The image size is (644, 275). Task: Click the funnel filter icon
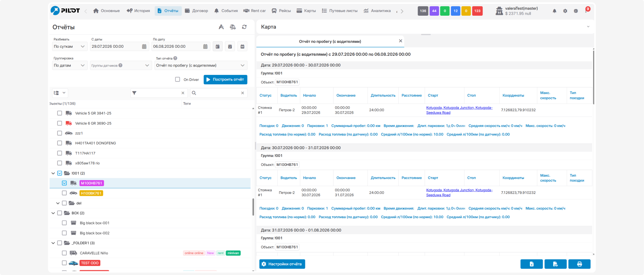134,93
